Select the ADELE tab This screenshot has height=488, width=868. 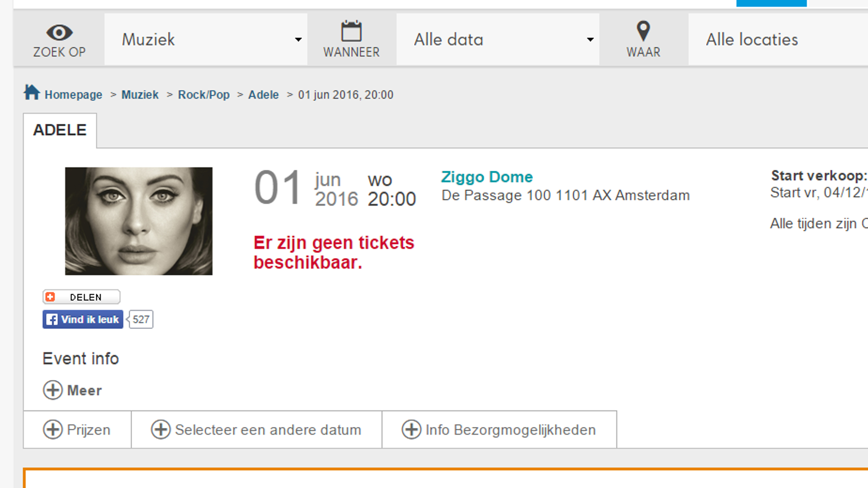pos(60,130)
